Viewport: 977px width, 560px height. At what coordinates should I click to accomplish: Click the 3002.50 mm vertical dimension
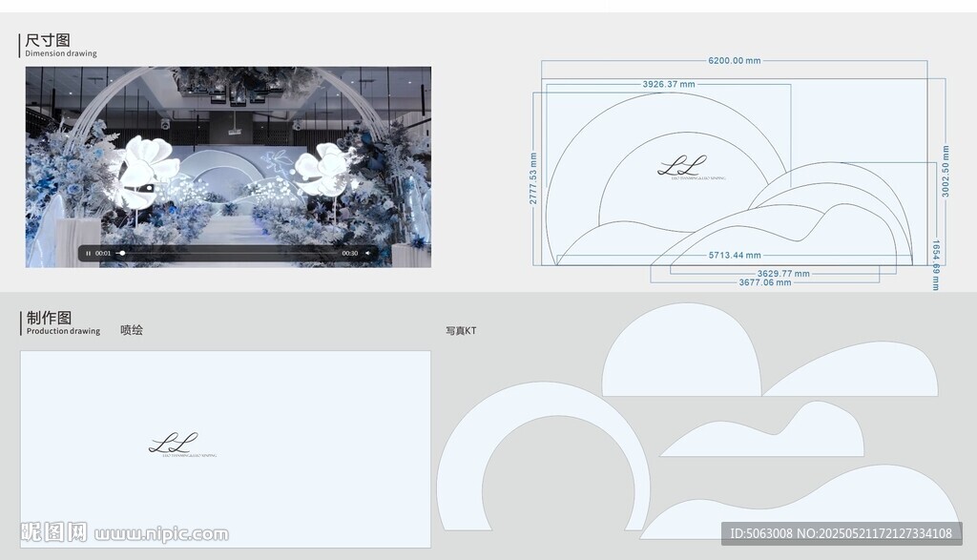[946, 172]
